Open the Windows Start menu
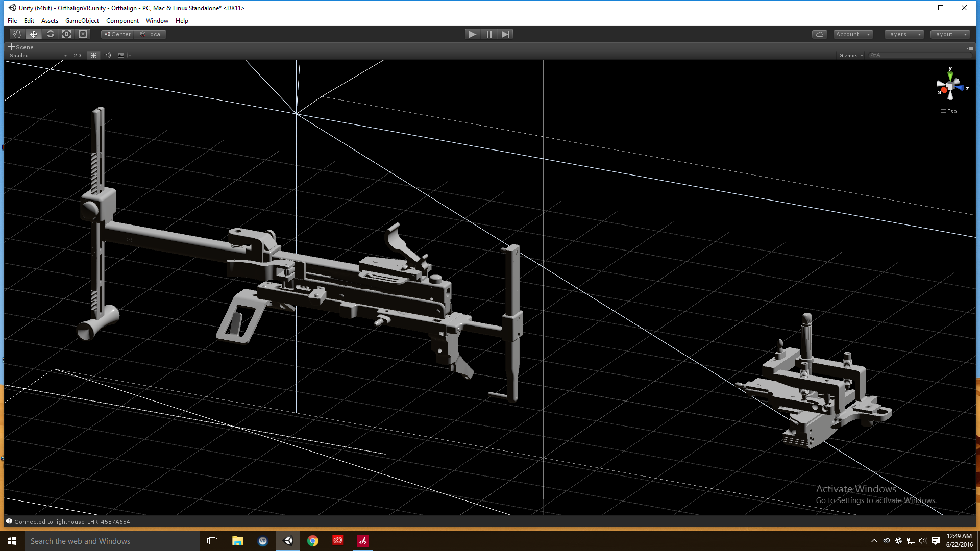Image resolution: width=980 pixels, height=551 pixels. coord(12,541)
